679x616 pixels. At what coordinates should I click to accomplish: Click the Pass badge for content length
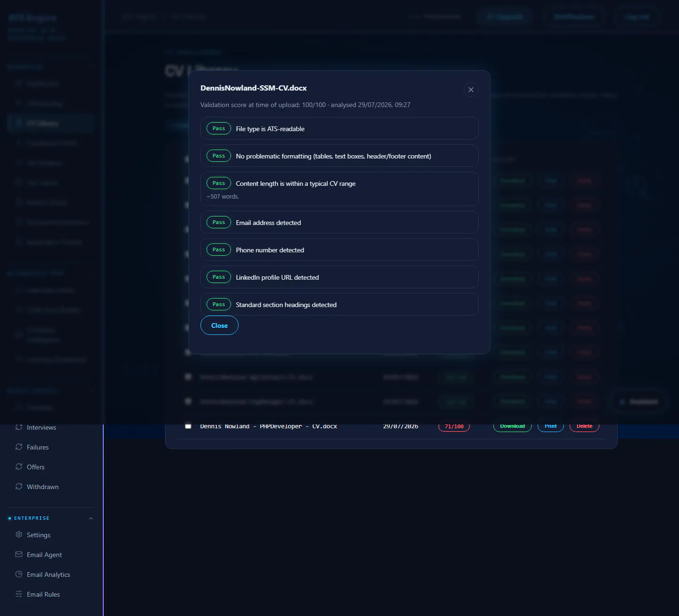219,183
